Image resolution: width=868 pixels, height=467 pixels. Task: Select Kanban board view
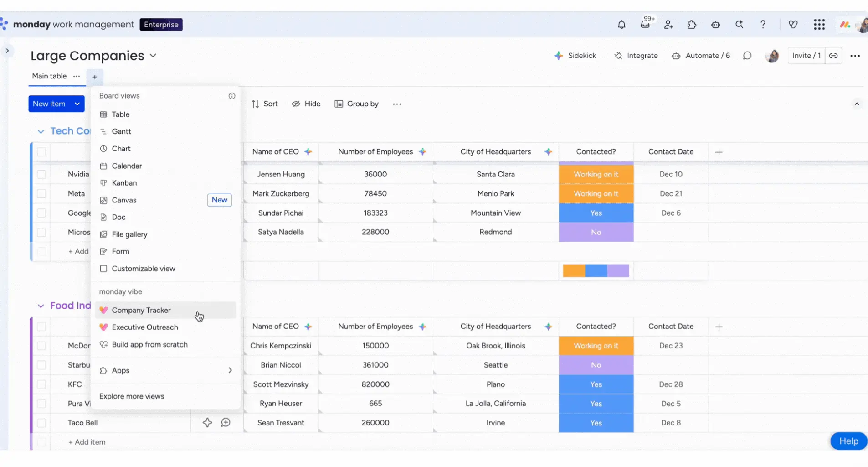pyautogui.click(x=165, y=183)
